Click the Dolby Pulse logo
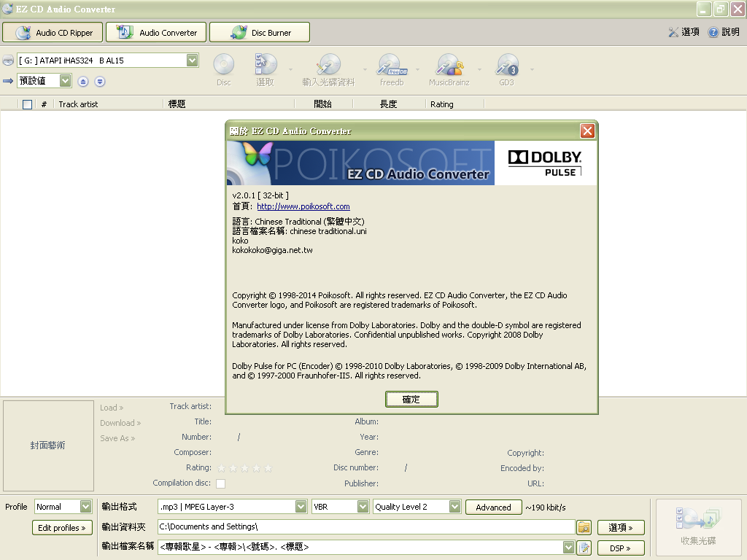Image resolution: width=747 pixels, height=560 pixels. [x=545, y=163]
